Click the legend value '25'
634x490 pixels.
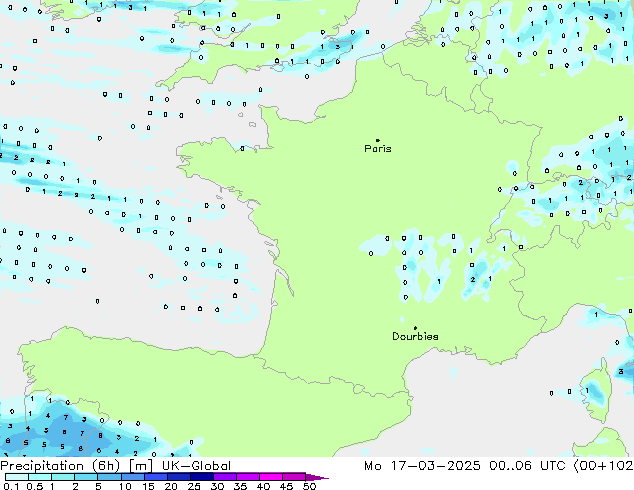tap(194, 486)
